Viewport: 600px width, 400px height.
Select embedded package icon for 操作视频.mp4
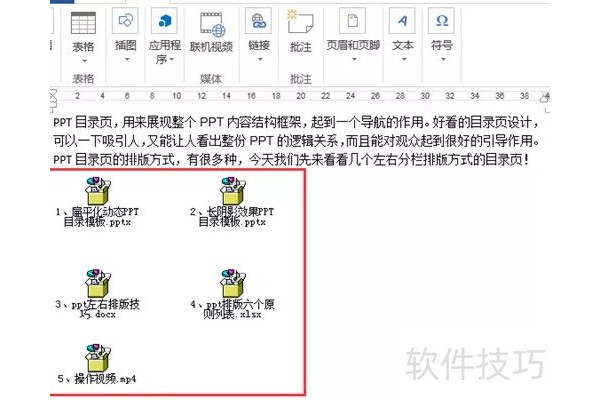(x=98, y=357)
